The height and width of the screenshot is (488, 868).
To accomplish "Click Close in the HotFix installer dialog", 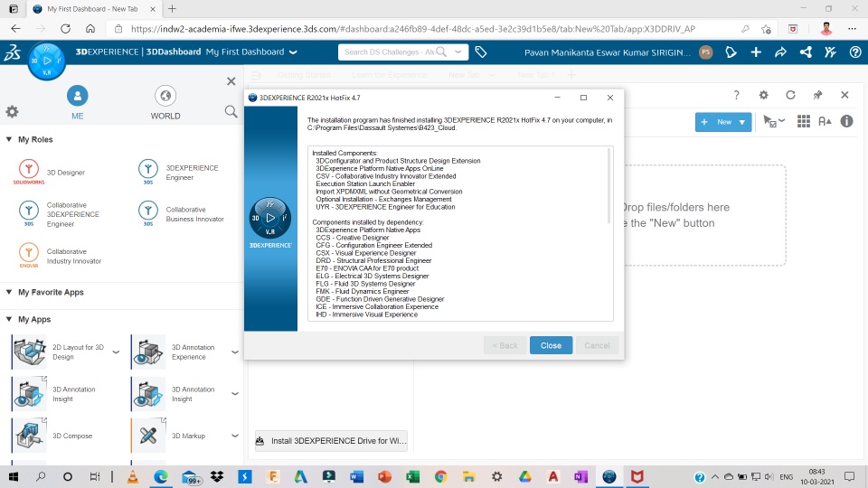I will coord(551,345).
